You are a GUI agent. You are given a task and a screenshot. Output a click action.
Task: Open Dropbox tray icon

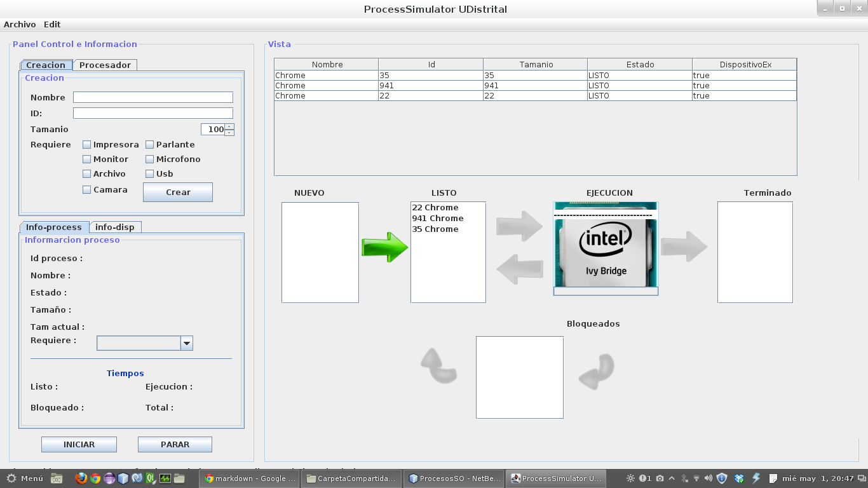coord(739,478)
